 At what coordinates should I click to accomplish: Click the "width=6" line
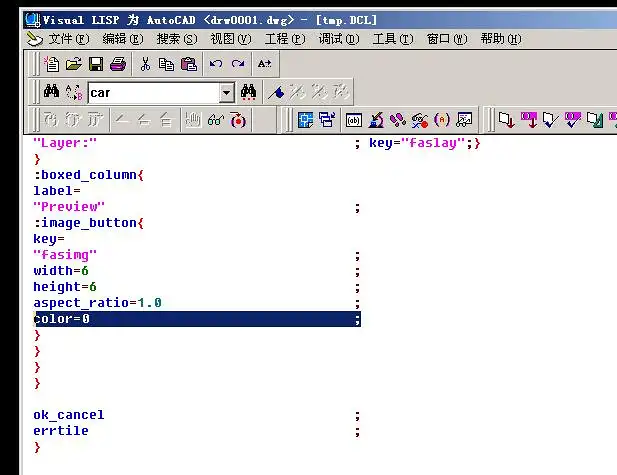click(61, 271)
